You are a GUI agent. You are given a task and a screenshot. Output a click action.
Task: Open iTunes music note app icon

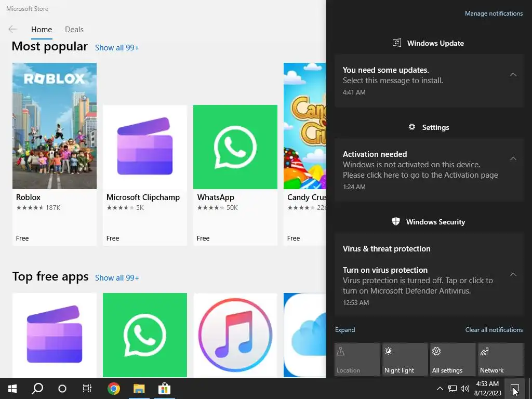(235, 335)
